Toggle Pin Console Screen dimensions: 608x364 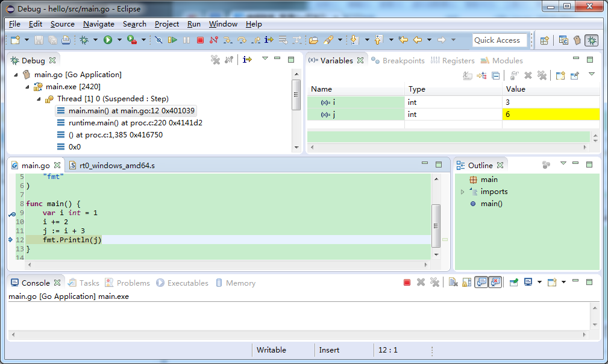(514, 283)
